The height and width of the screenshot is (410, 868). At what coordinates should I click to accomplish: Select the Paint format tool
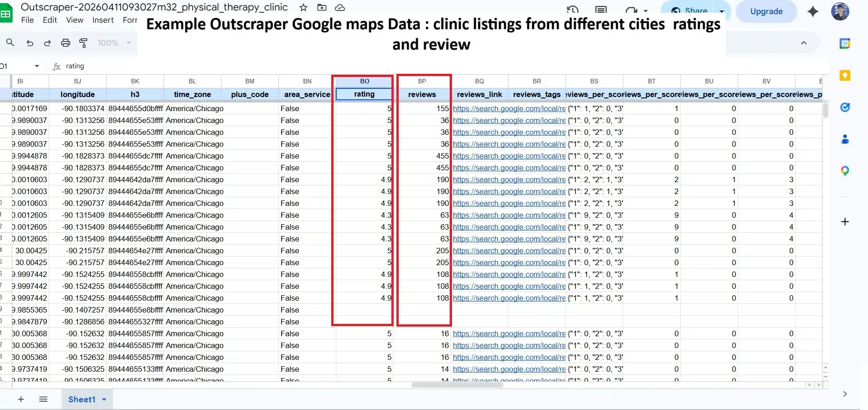83,43
